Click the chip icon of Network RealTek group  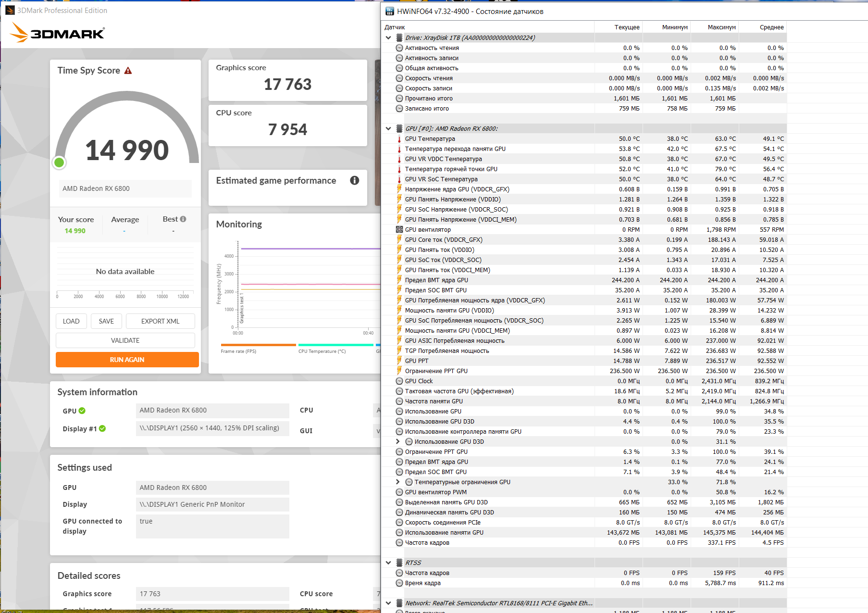coord(399,603)
